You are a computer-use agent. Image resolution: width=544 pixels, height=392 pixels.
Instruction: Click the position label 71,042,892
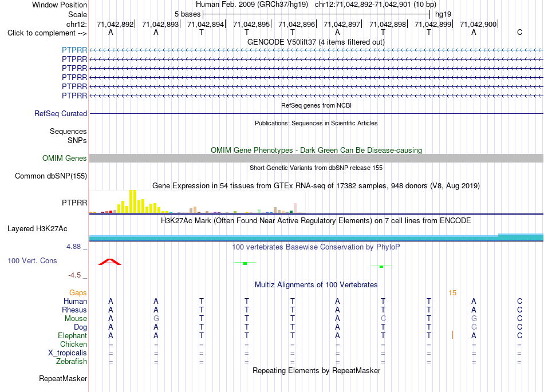115,24
